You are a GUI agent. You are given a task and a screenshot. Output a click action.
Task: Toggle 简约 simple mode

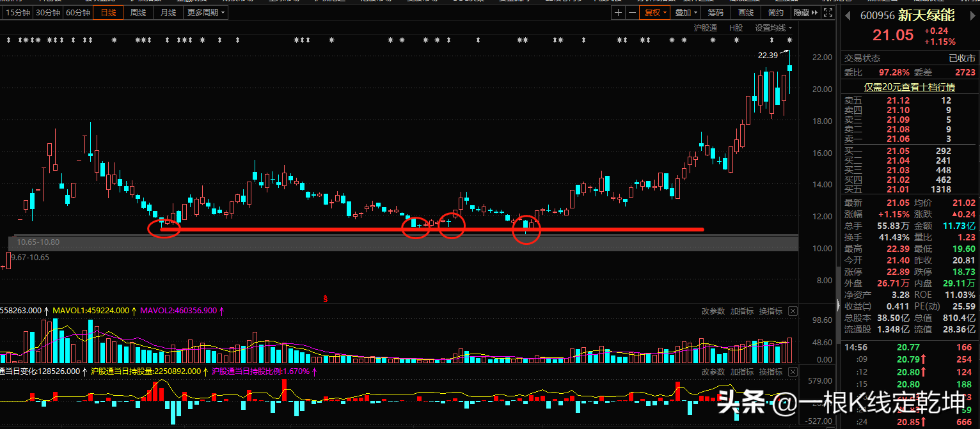(x=775, y=13)
